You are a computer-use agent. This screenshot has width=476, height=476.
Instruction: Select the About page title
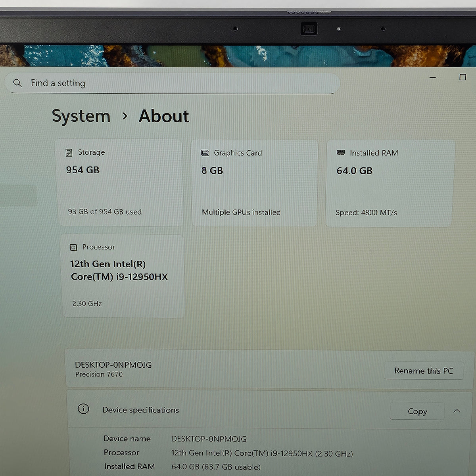164,116
